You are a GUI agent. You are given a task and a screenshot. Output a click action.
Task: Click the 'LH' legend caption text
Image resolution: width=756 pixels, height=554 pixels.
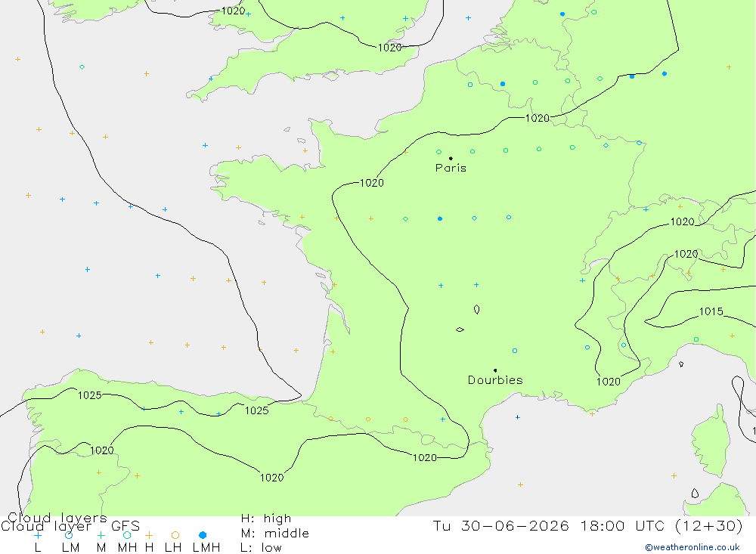coord(173,548)
